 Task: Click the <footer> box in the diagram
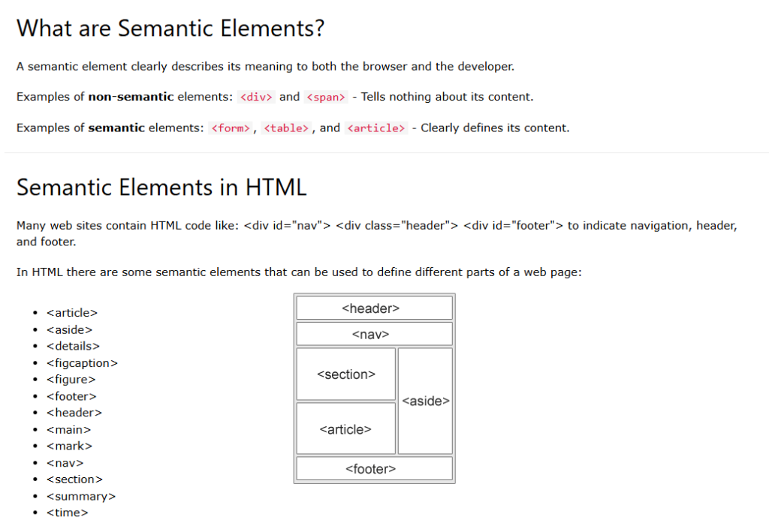click(x=374, y=468)
